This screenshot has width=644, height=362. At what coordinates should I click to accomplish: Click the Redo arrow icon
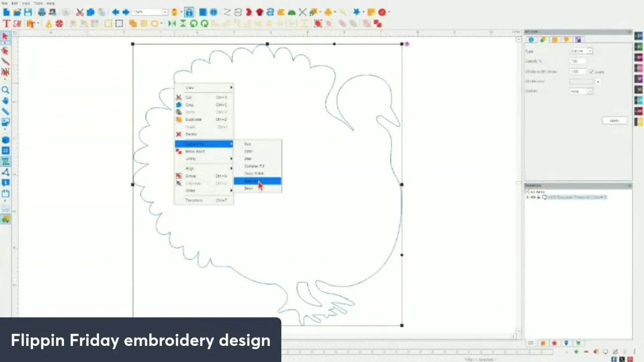(125, 12)
